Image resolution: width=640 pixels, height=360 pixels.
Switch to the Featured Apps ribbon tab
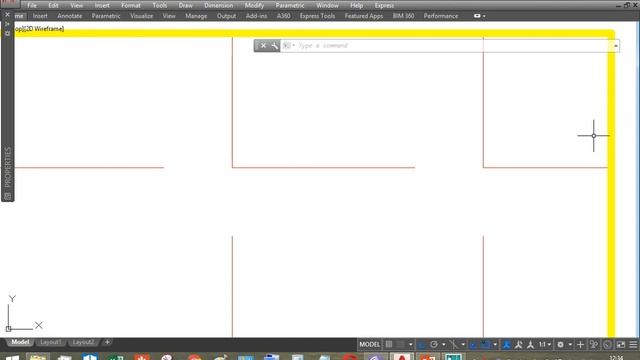coord(364,16)
